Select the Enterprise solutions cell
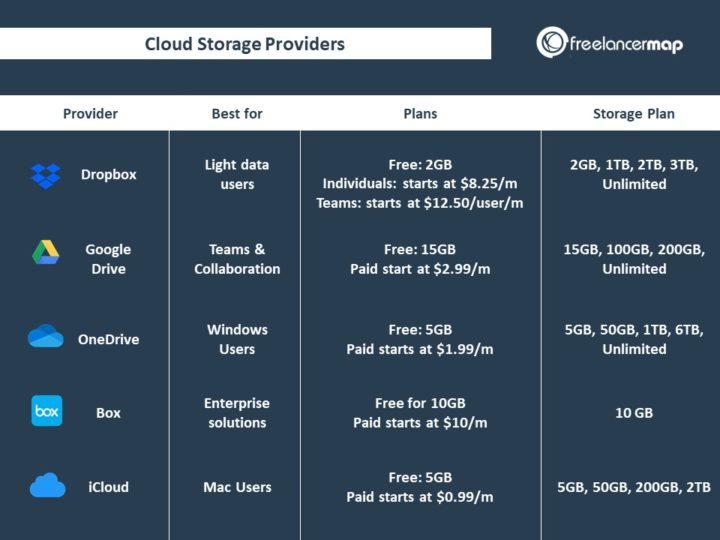Viewport: 720px width, 540px height. 237,413
